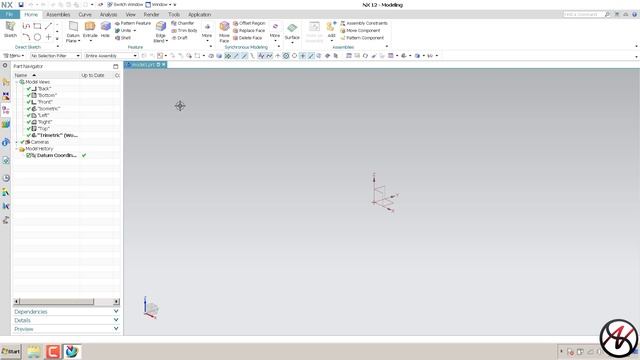
Task: Collapse the Model Views tree node
Action: [x=17, y=82]
